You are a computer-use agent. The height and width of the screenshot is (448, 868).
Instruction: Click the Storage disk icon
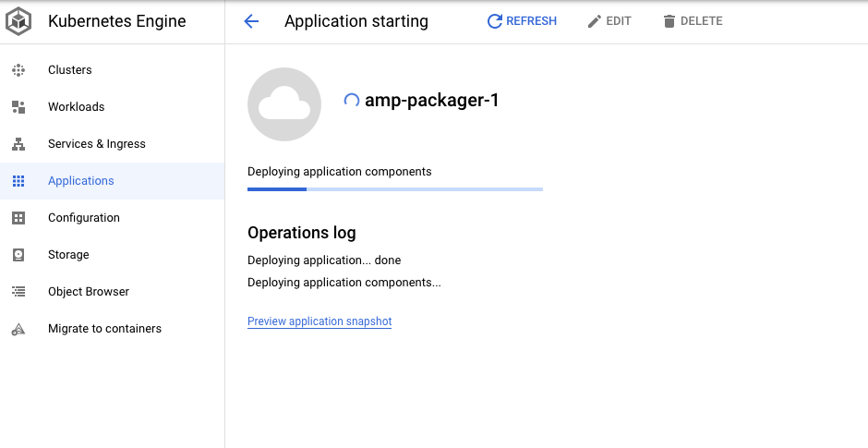pyautogui.click(x=18, y=255)
